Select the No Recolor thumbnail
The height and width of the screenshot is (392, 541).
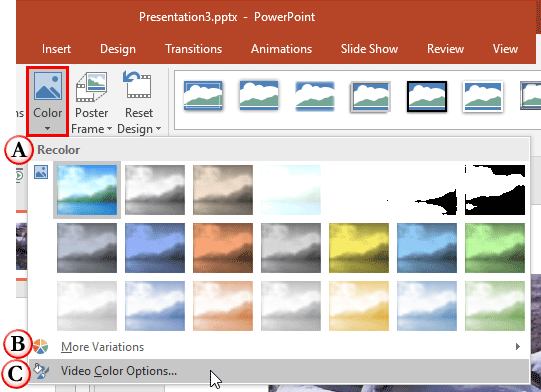(x=87, y=190)
